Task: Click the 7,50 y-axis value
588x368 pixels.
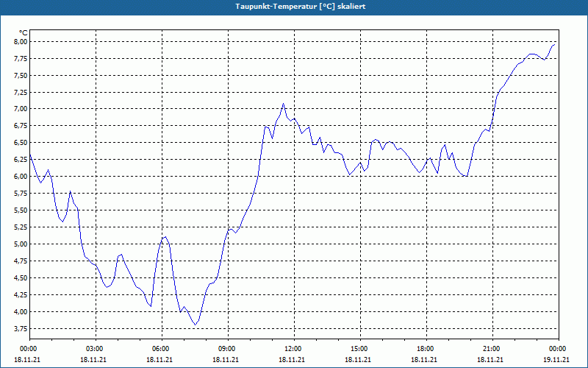Action: [x=21, y=76]
